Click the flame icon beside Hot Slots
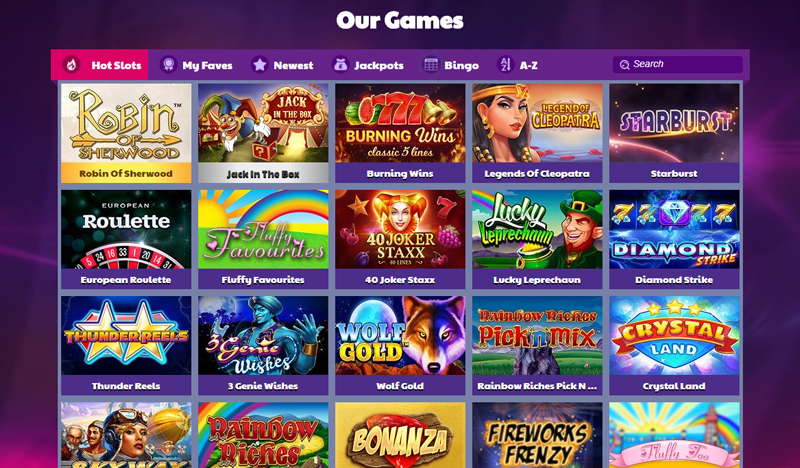The width and height of the screenshot is (800, 468). pyautogui.click(x=71, y=65)
